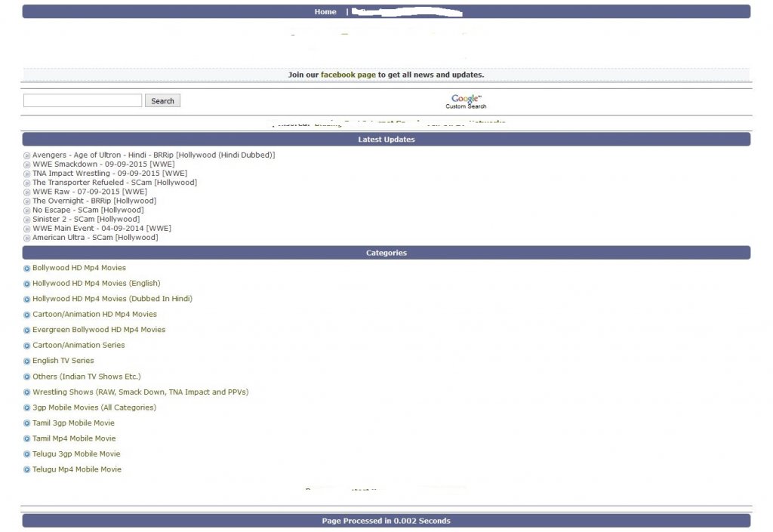Open Tamil Mp4 Mobile Movie category

pos(74,438)
